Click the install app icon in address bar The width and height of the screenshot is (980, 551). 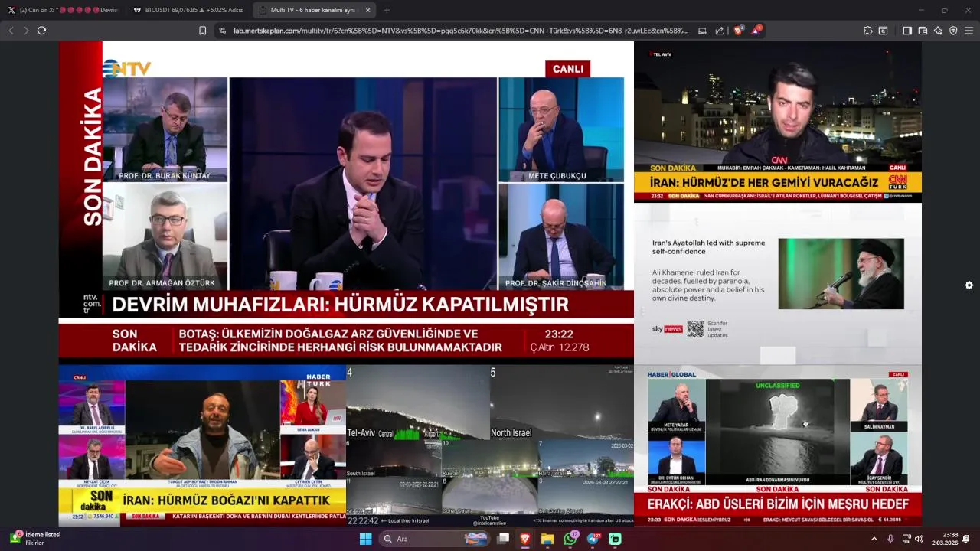click(x=703, y=31)
